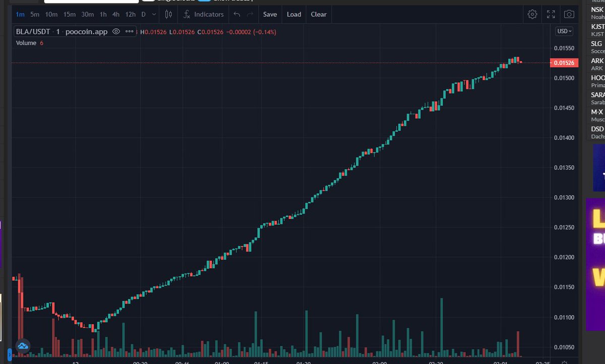Click the BLA/USDT symbol title
Viewport: 605px width, 364px height.
pos(34,31)
